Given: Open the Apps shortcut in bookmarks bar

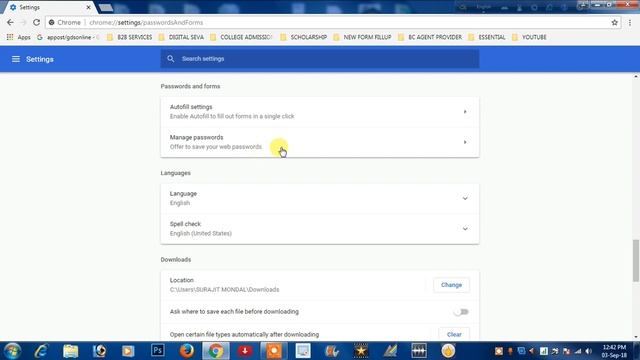Looking at the screenshot, I should click(18, 37).
